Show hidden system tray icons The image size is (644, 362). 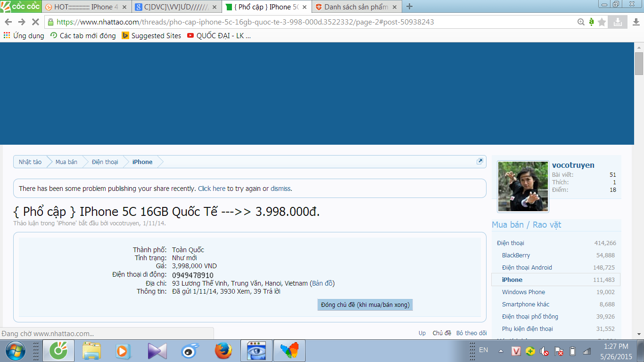pyautogui.click(x=501, y=351)
